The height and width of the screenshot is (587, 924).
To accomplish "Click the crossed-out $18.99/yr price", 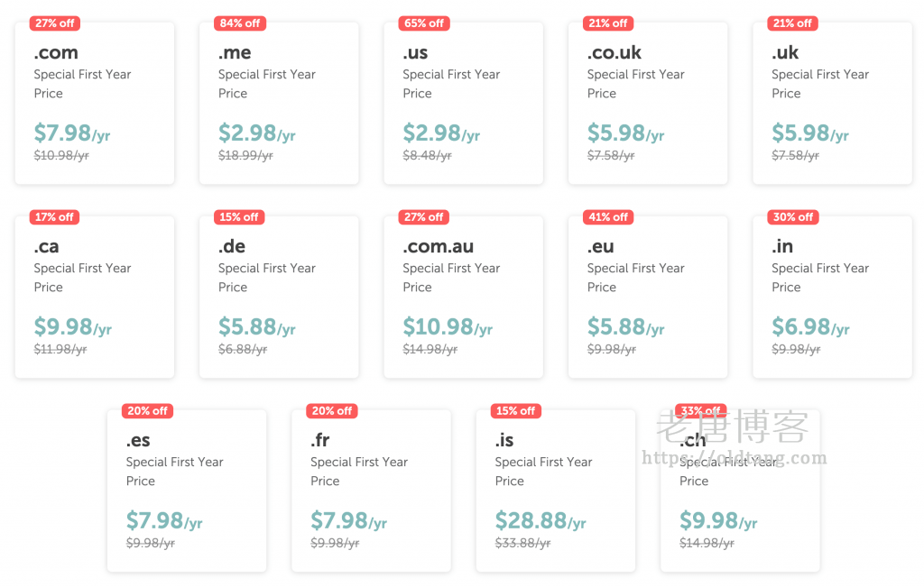I will 245,156.
